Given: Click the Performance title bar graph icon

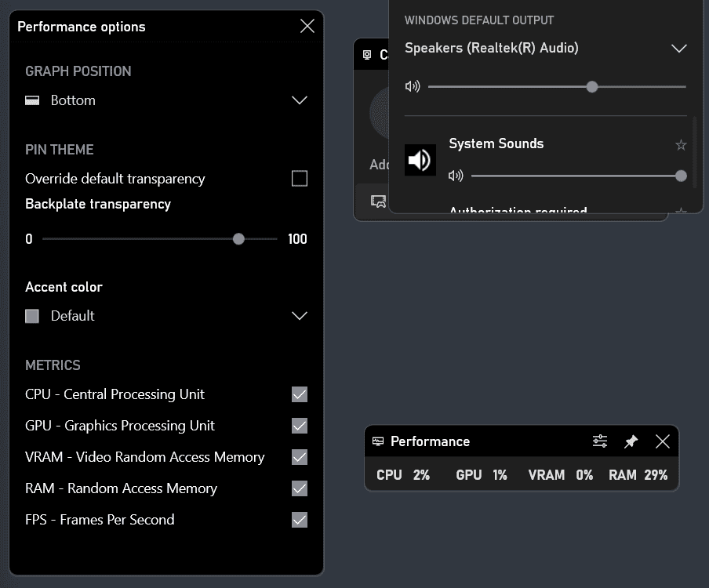Looking at the screenshot, I should 378,441.
